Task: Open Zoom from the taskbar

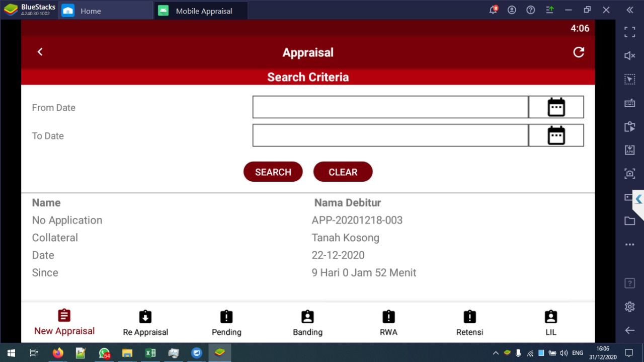Action: coord(197,353)
